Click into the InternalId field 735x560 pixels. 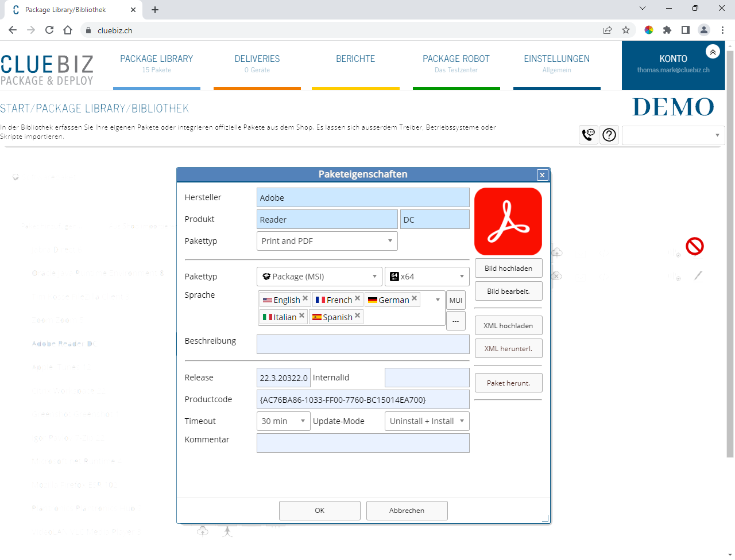tap(427, 378)
